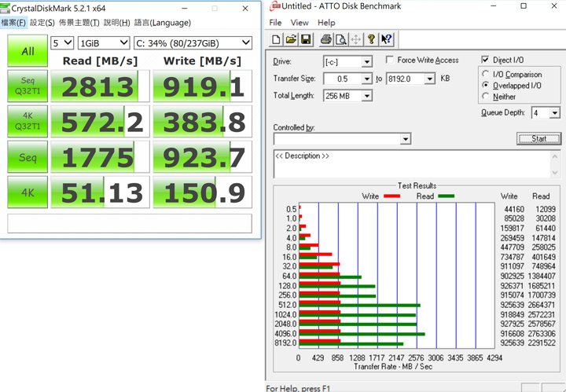The image size is (566, 392).
Task: Uncheck the Direct I/O checkbox
Action: click(485, 60)
